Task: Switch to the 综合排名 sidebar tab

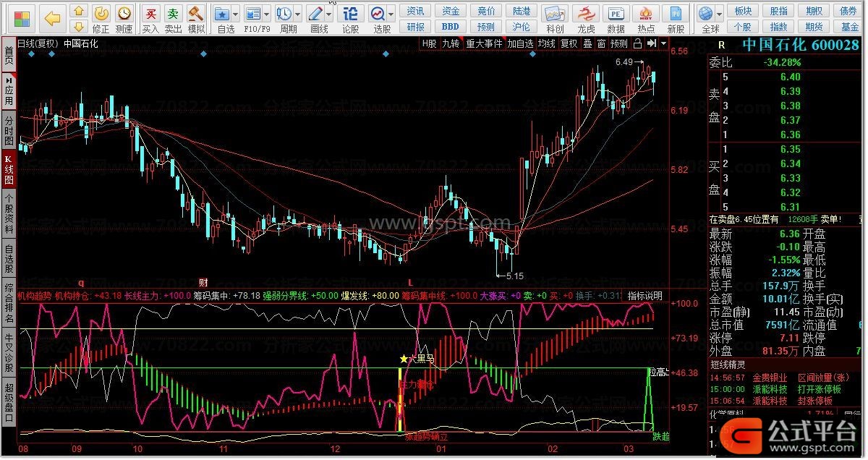Action: tap(9, 303)
